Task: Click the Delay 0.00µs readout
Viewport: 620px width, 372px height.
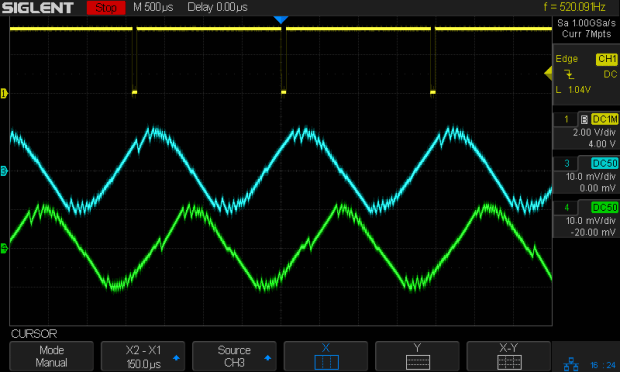Action: click(217, 7)
